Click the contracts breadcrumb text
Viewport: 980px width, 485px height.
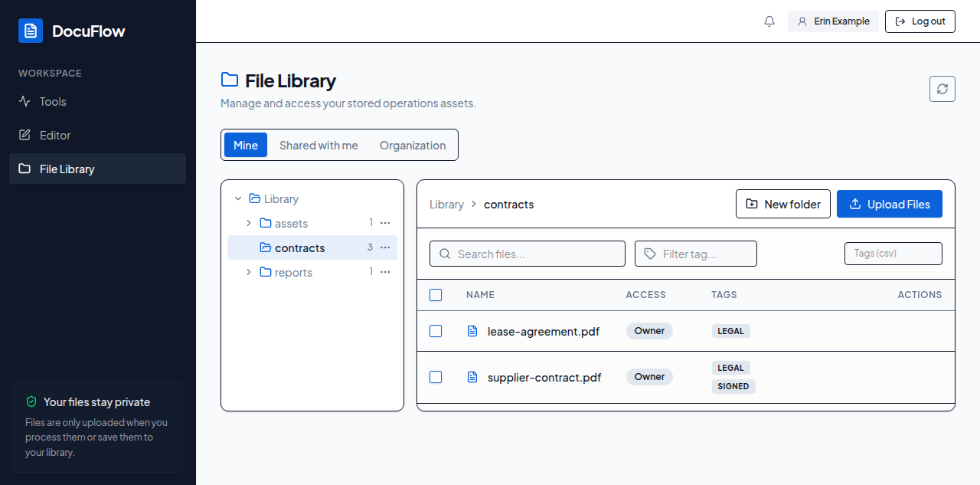[509, 204]
